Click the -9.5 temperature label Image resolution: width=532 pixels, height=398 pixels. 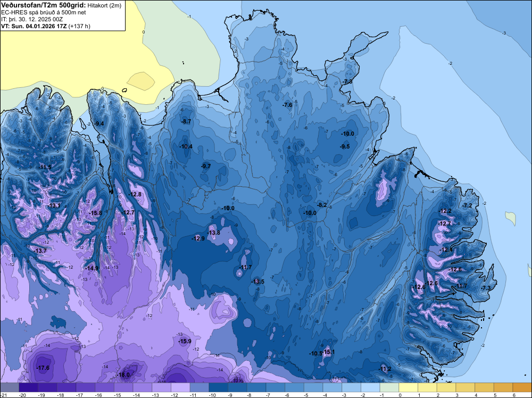[345, 146]
